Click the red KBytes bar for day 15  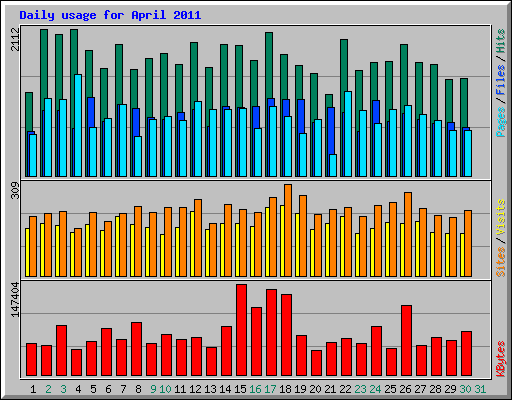tap(241, 330)
